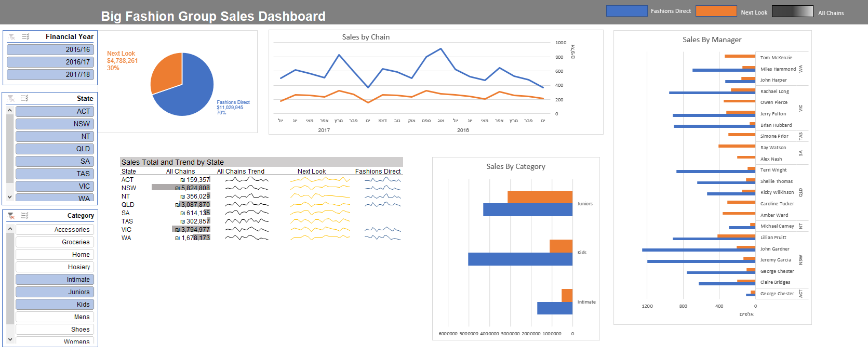Select 2015/16 in the Financial Year slicer
The height and width of the screenshot is (355, 868).
50,49
